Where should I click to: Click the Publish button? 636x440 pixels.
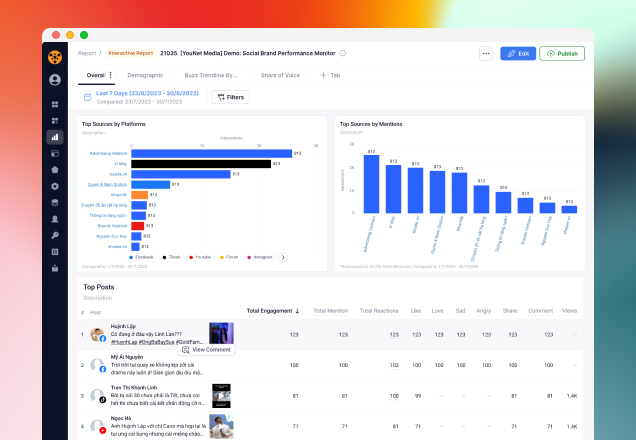562,54
